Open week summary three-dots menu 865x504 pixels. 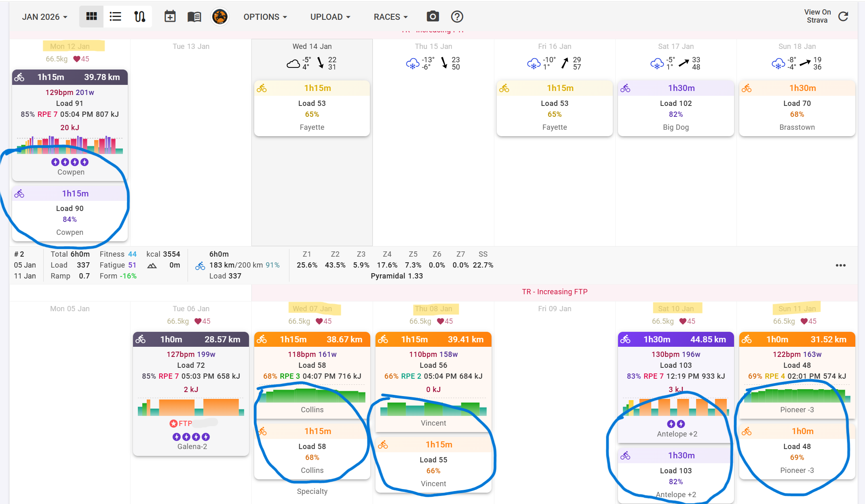coord(840,265)
